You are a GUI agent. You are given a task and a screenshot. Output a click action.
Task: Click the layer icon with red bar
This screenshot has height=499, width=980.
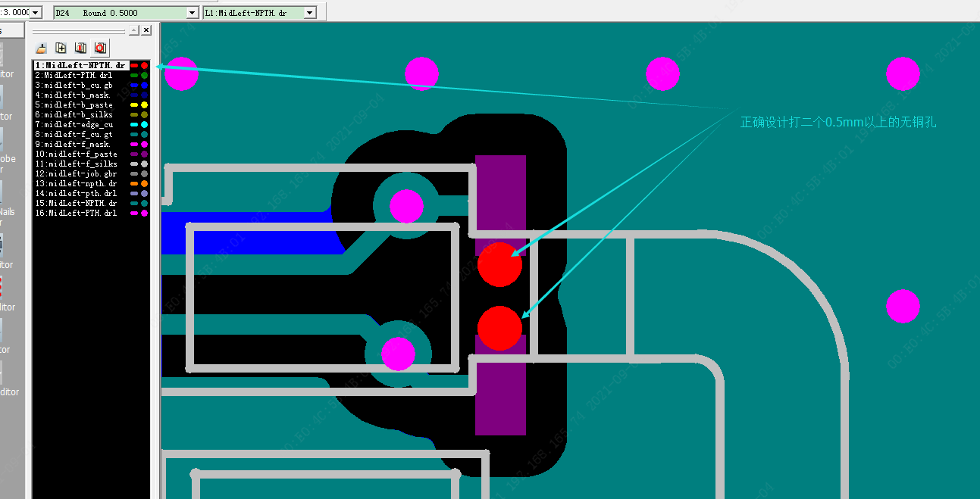point(80,48)
